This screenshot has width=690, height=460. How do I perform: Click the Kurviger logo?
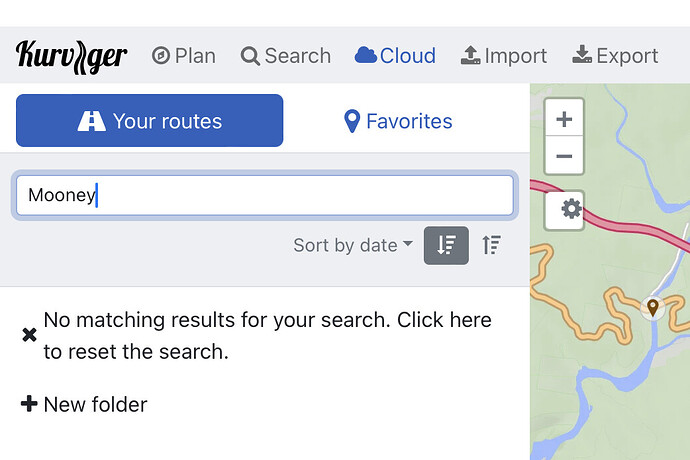[71, 57]
